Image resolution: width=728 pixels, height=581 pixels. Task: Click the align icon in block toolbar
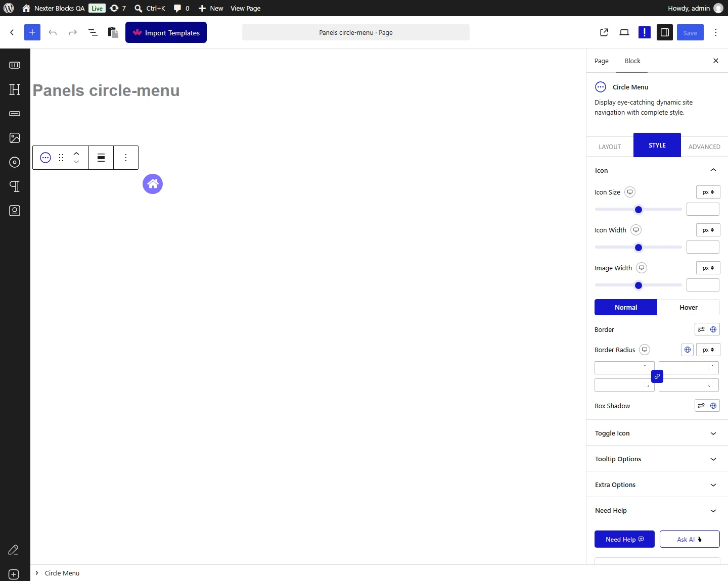pyautogui.click(x=101, y=158)
